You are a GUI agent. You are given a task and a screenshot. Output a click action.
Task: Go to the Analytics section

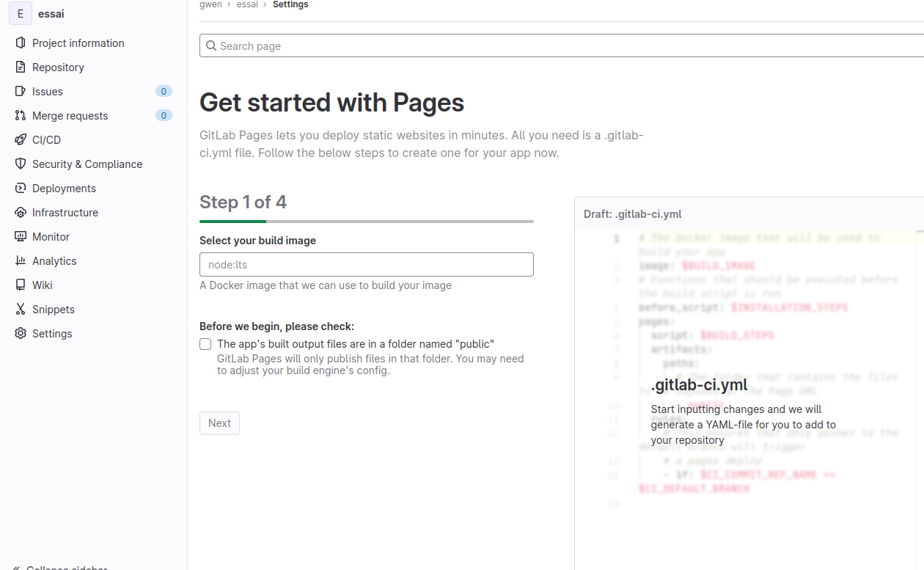click(54, 261)
